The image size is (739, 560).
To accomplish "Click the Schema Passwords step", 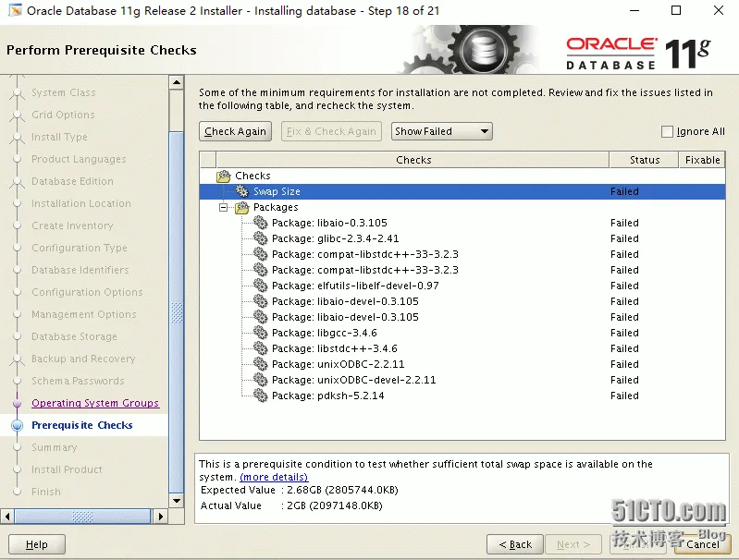I will pyautogui.click(x=78, y=381).
